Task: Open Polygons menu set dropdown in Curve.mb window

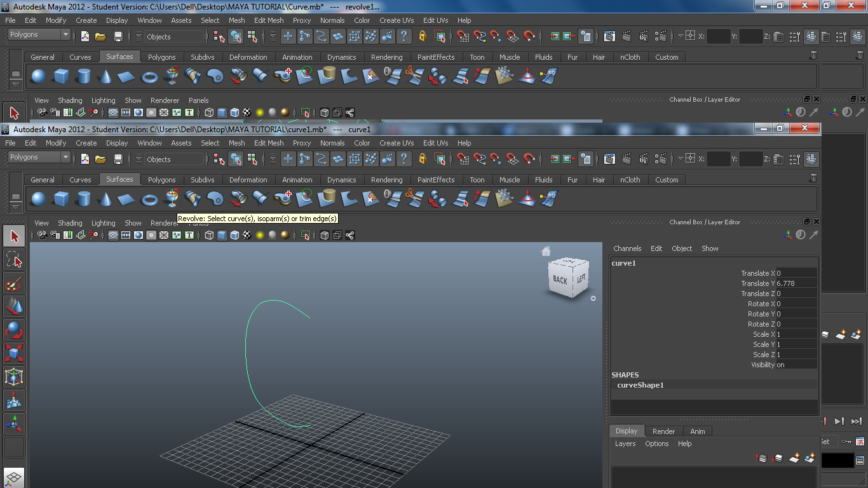Action: point(38,34)
